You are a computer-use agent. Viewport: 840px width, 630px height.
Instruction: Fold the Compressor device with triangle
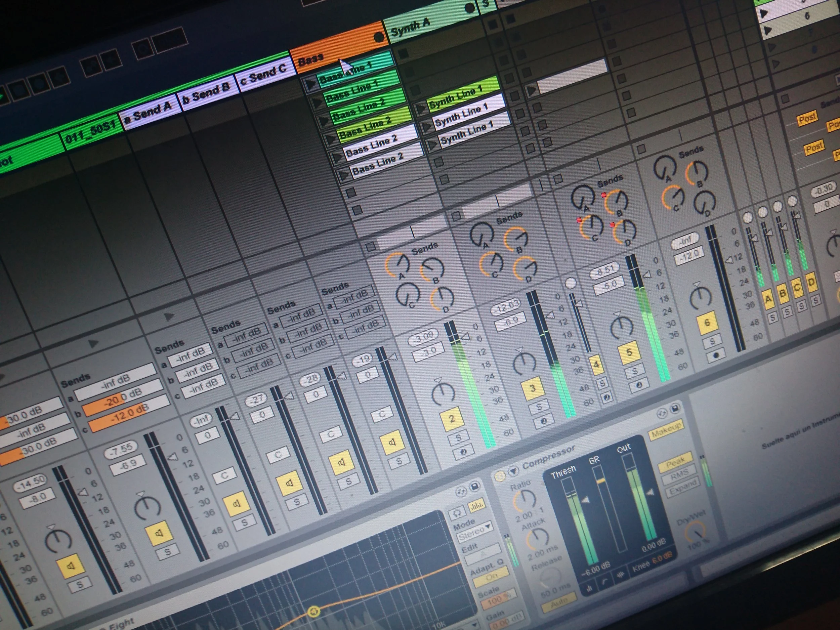513,471
